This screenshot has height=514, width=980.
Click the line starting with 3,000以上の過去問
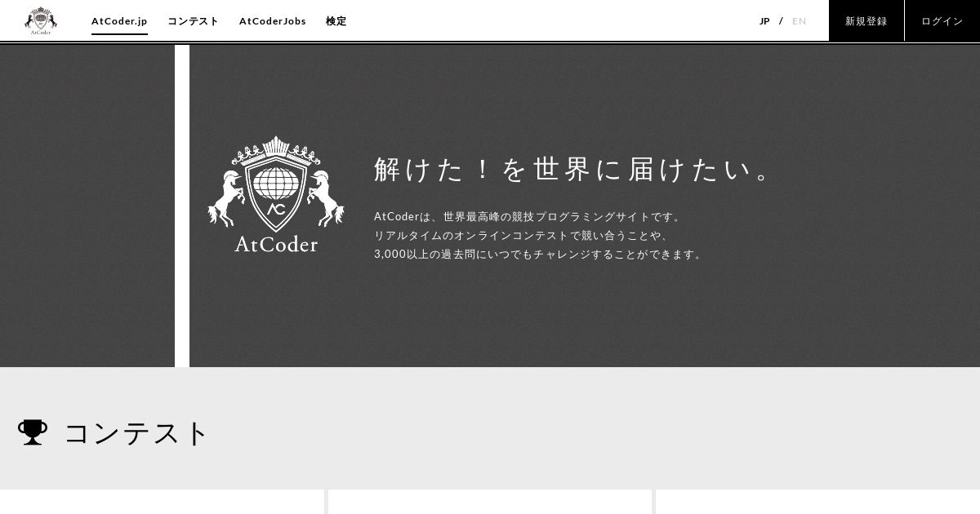point(538,255)
